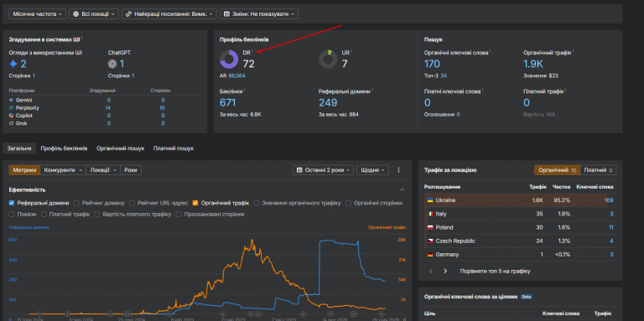This screenshot has height=321, width=644.
Task: Open Локації dropdown in chart toolbar
Action: click(102, 170)
